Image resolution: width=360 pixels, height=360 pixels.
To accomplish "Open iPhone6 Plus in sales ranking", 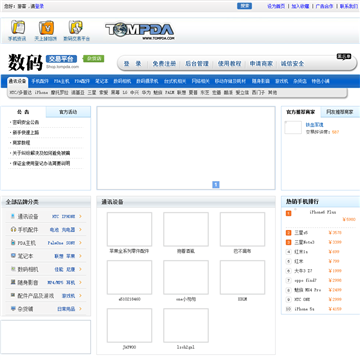I will [x=323, y=212].
